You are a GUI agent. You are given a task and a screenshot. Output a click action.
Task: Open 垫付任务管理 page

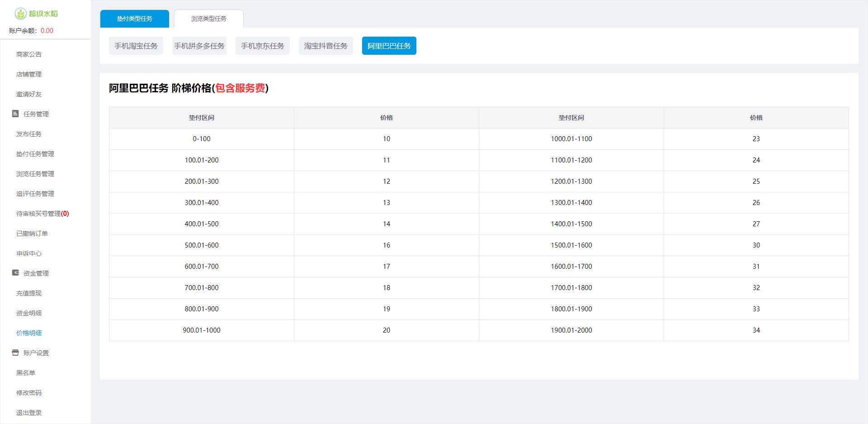[x=35, y=154]
